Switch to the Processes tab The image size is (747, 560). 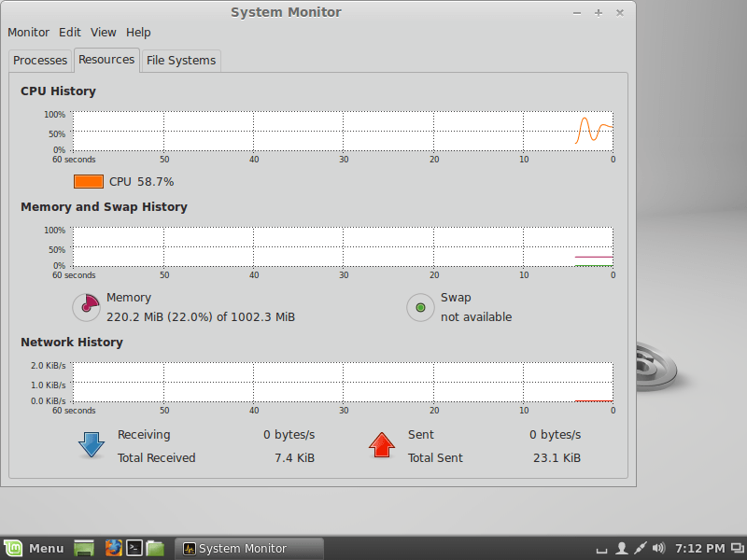(x=40, y=61)
